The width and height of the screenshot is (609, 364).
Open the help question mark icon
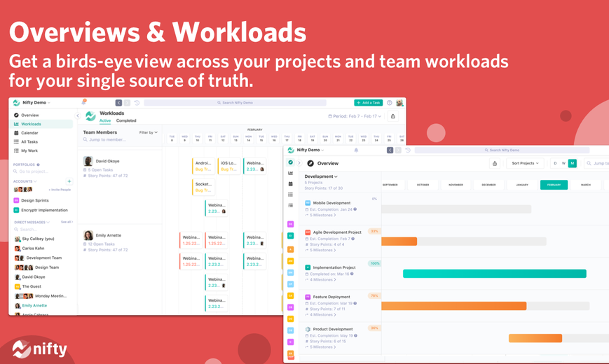coord(389,103)
